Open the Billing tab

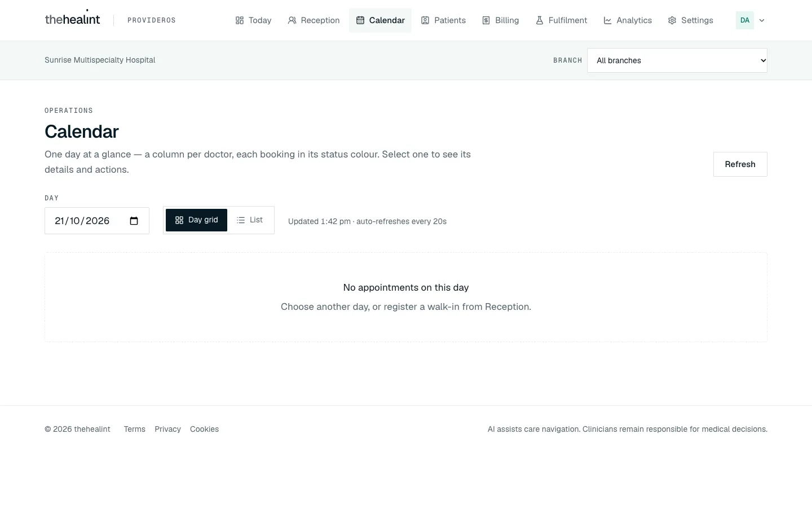[500, 20]
